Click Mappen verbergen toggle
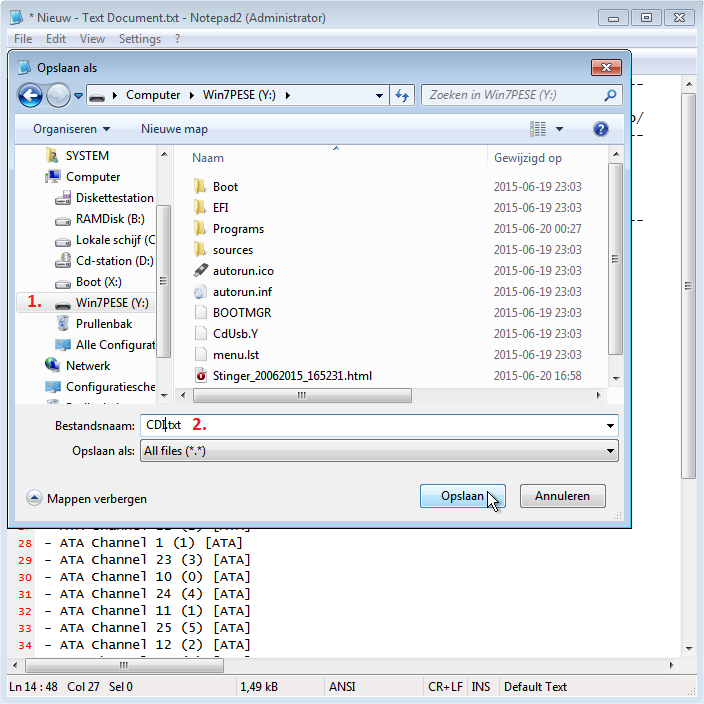704x704 pixels. [87, 498]
